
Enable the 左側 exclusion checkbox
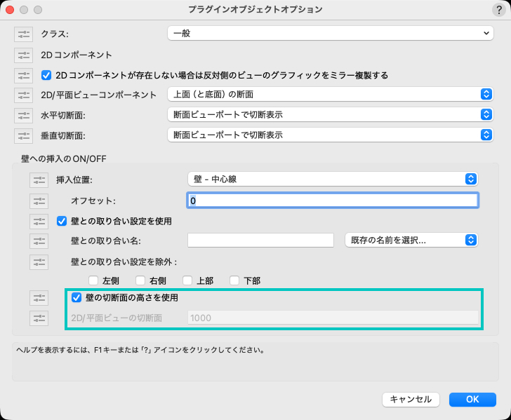[93, 281]
